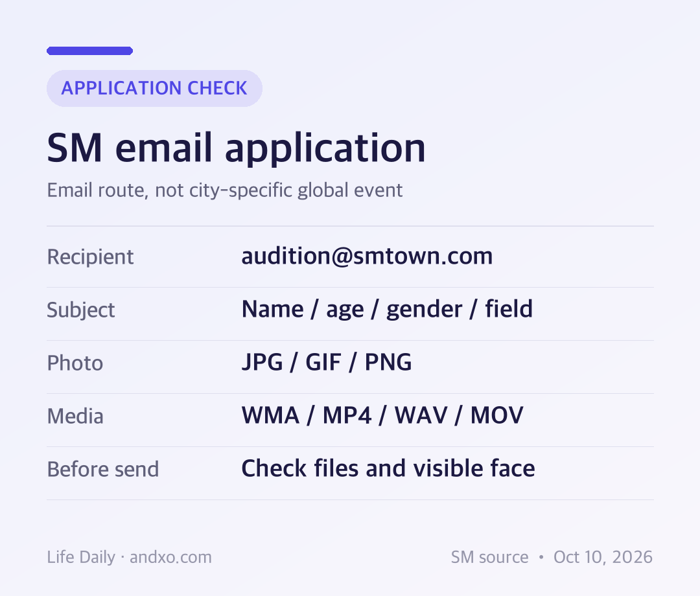The width and height of the screenshot is (700, 596).
Task: Click the SM source footer text
Action: click(x=489, y=557)
